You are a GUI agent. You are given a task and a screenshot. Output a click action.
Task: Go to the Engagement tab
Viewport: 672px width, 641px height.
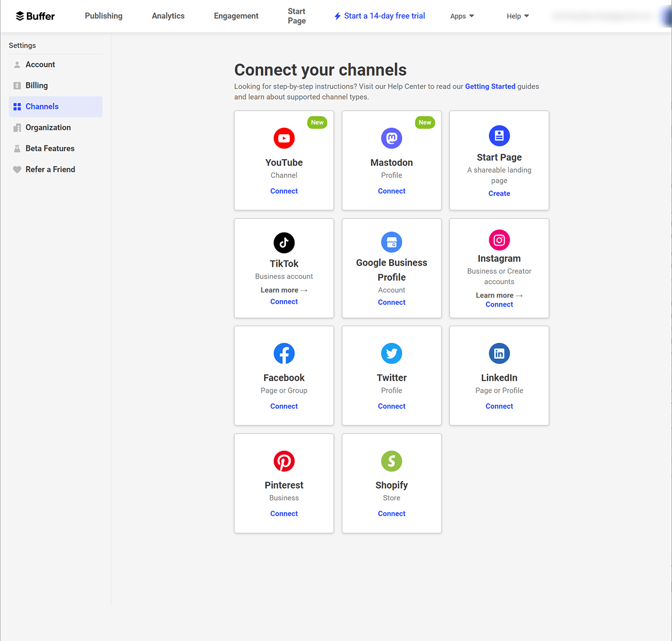[236, 16]
